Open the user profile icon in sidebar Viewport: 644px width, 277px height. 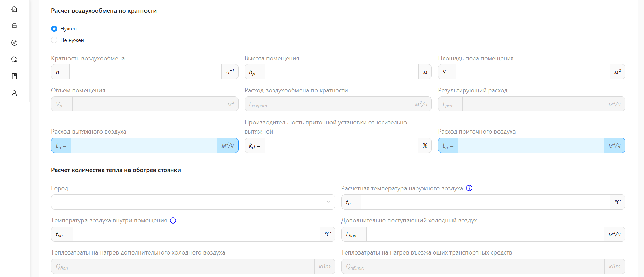coord(14,93)
